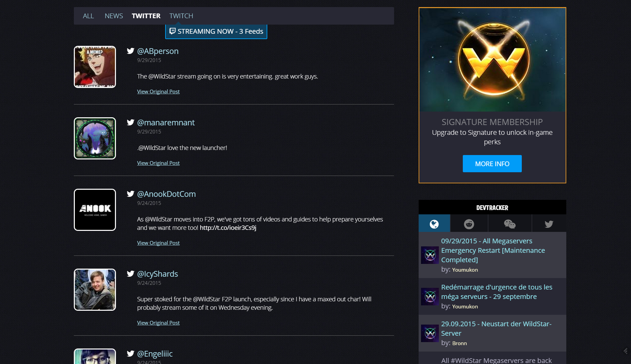This screenshot has width=631, height=364.
Task: Open the @AnookDotCom profile link
Action: coord(167,194)
